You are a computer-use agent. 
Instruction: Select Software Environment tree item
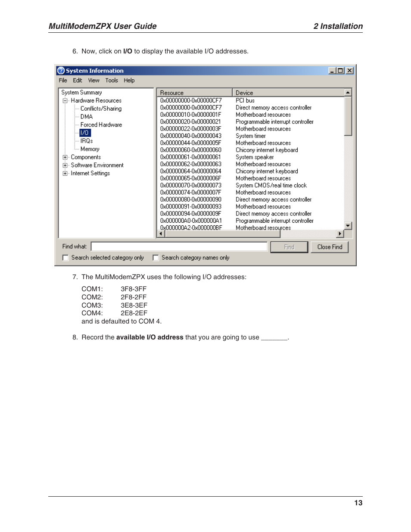click(x=97, y=165)
